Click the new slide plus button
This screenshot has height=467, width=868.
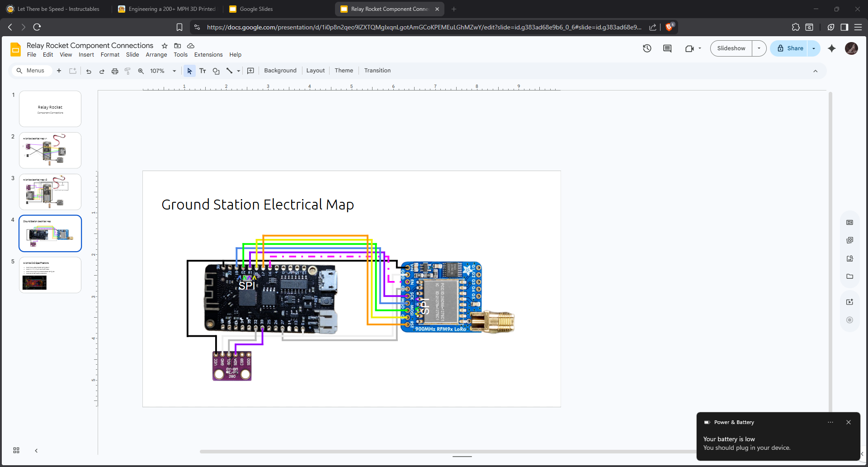point(59,71)
